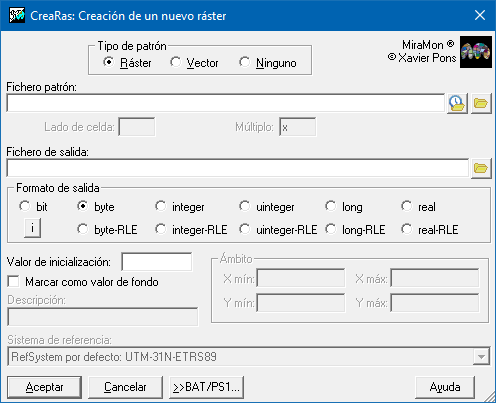Expand the Sistema de referencia dropdown

(x=481, y=357)
